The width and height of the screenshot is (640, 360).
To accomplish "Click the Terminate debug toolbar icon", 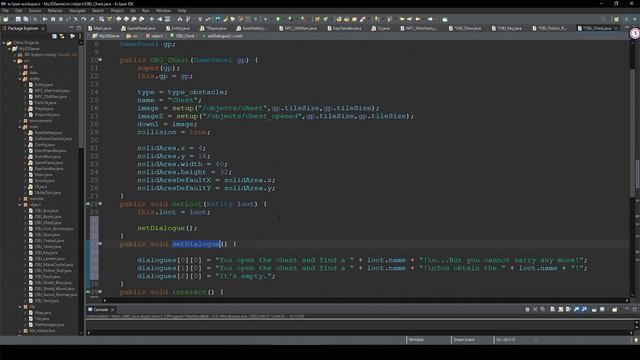I will click(61, 19).
